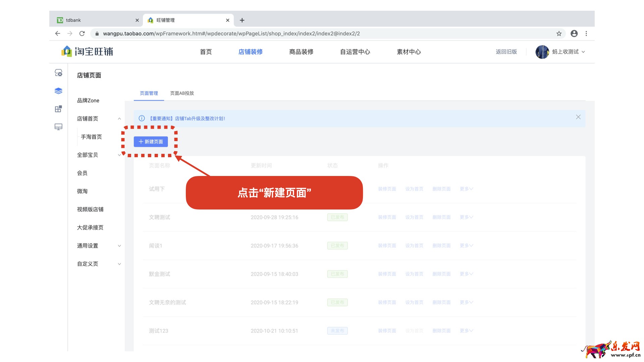
Task: Open 素材中心 in top navigation
Action: tap(409, 52)
